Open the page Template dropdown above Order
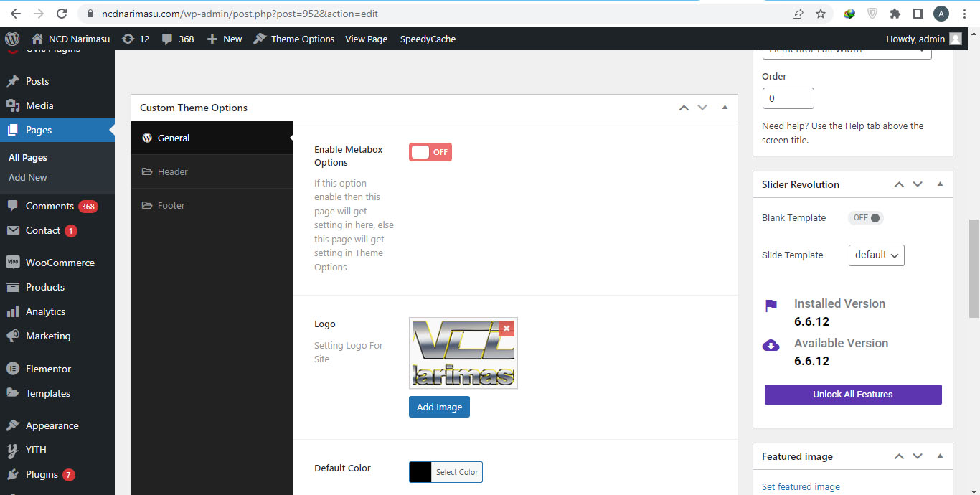The height and width of the screenshot is (495, 980). [x=847, y=52]
